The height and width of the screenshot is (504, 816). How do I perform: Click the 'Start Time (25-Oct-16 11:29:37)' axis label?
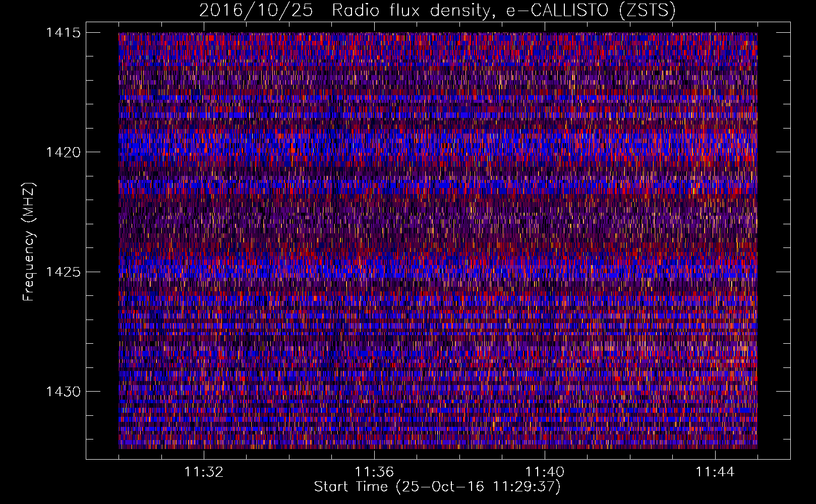point(437,486)
